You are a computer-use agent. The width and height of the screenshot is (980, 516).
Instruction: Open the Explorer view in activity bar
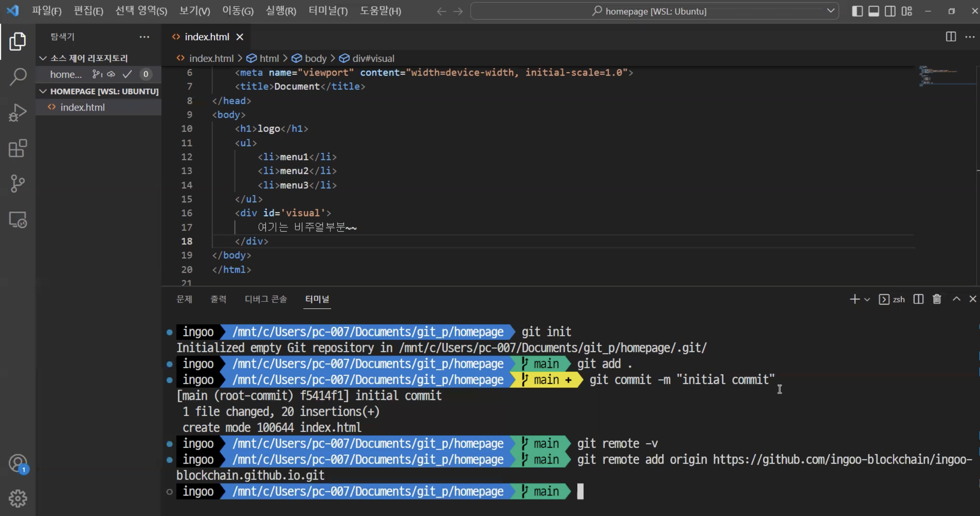[x=18, y=41]
